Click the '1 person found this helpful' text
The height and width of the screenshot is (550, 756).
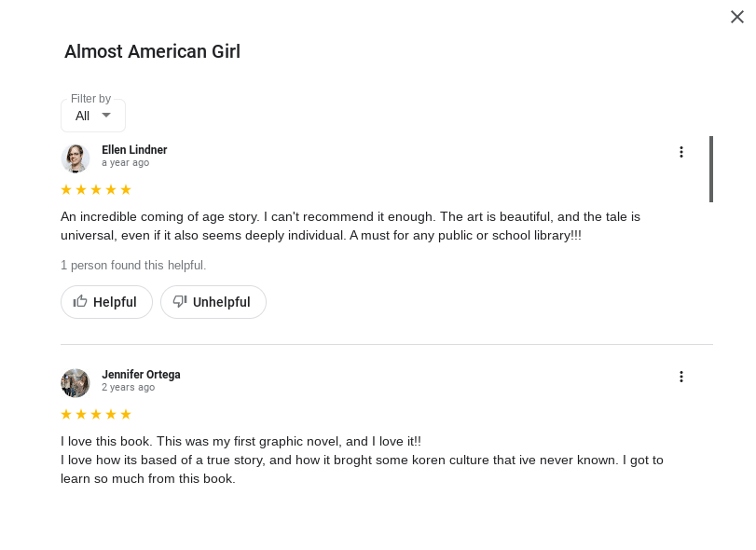pyautogui.click(x=133, y=266)
